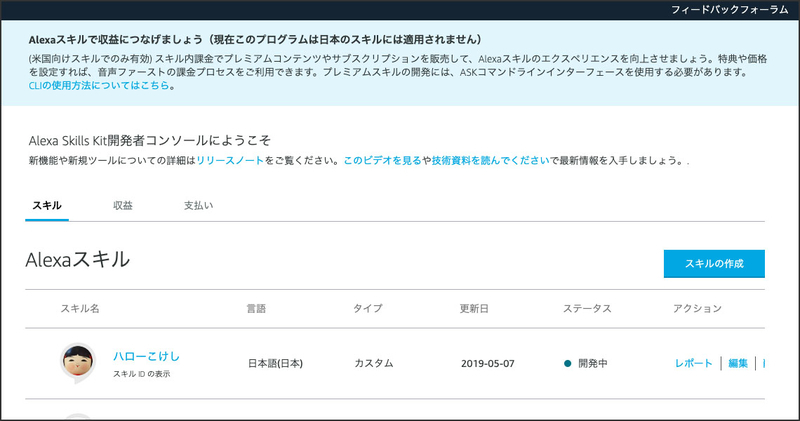Open the ハローこけし skill name link
The width and height of the screenshot is (800, 421).
(146, 356)
